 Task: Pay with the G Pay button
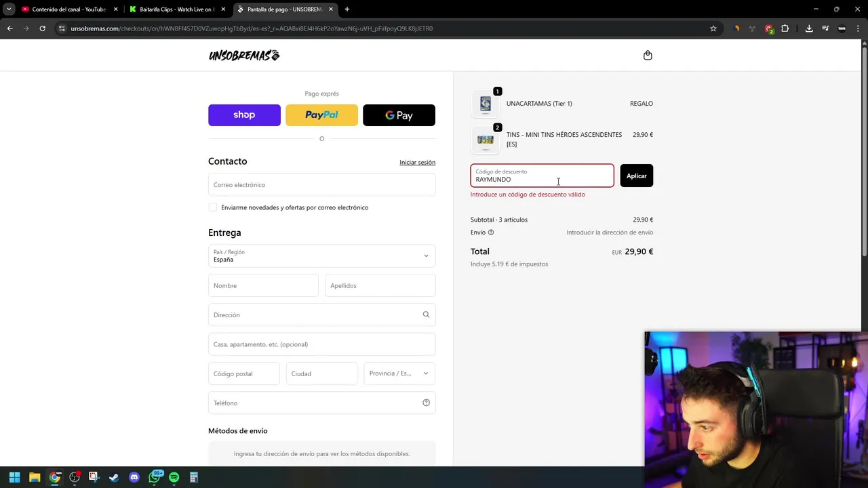click(x=399, y=115)
